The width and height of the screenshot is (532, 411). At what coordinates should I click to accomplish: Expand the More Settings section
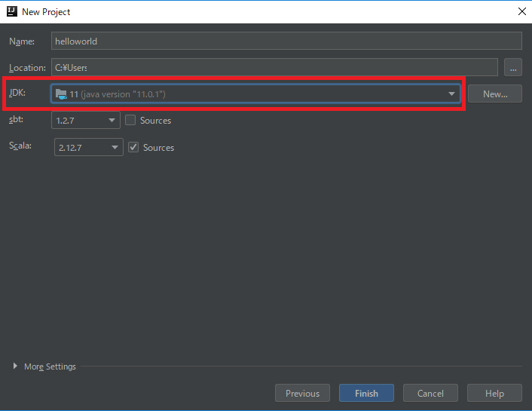click(x=15, y=367)
